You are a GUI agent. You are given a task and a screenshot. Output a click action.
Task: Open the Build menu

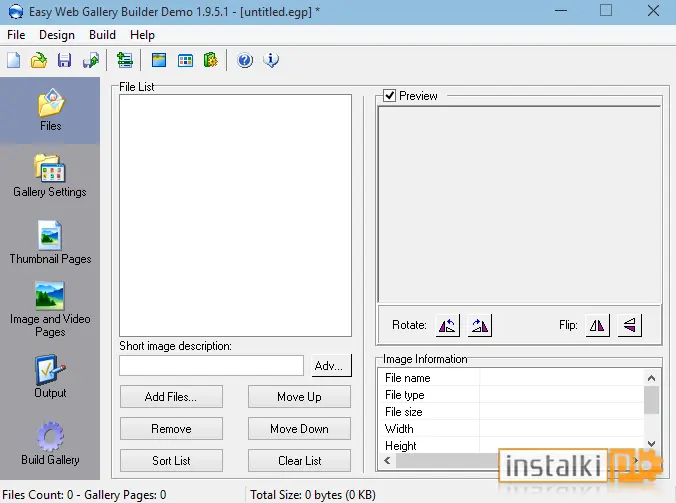tap(102, 35)
